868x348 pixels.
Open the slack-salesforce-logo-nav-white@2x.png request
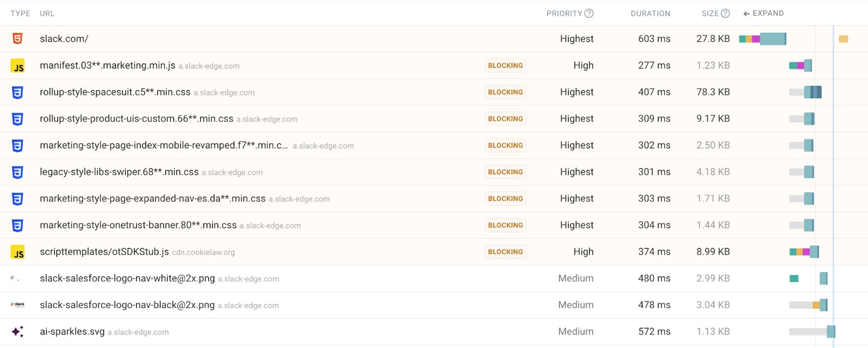pos(127,278)
